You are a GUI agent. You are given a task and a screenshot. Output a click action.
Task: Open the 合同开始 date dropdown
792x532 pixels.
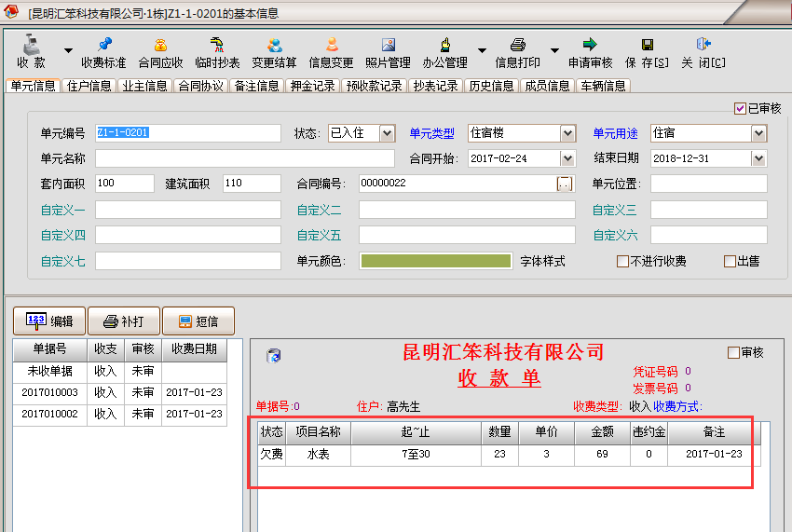(567, 158)
